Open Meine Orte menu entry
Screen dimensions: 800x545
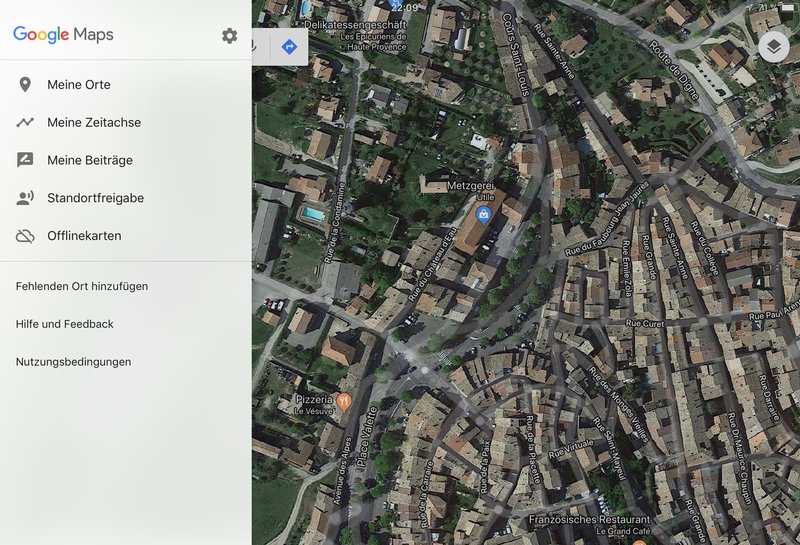pos(79,85)
